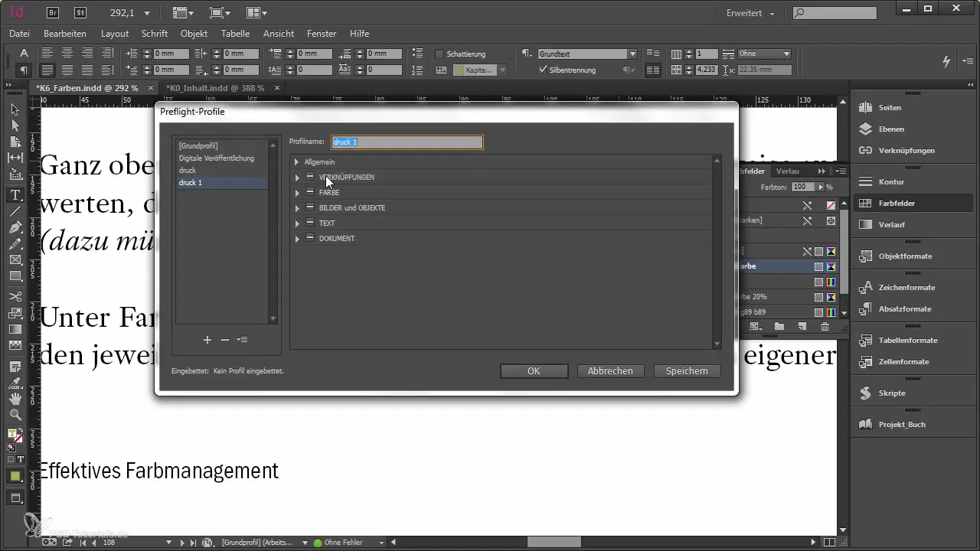
Task: Expand the DOKUMENT section
Action: [x=297, y=239]
